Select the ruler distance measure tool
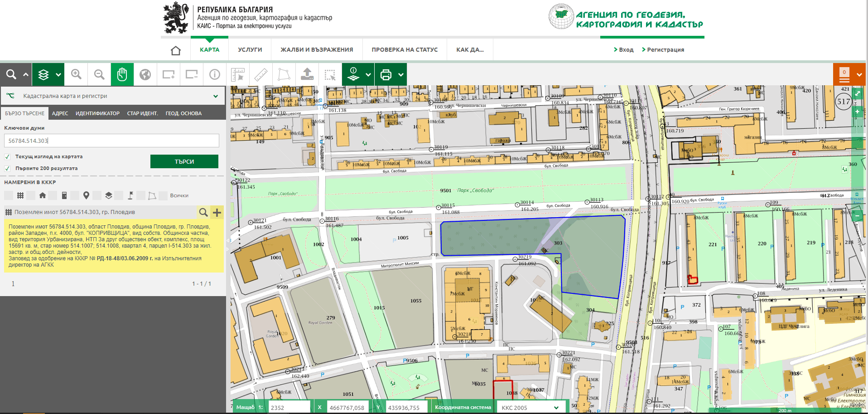Screen dimensions: 868x414 (261, 74)
